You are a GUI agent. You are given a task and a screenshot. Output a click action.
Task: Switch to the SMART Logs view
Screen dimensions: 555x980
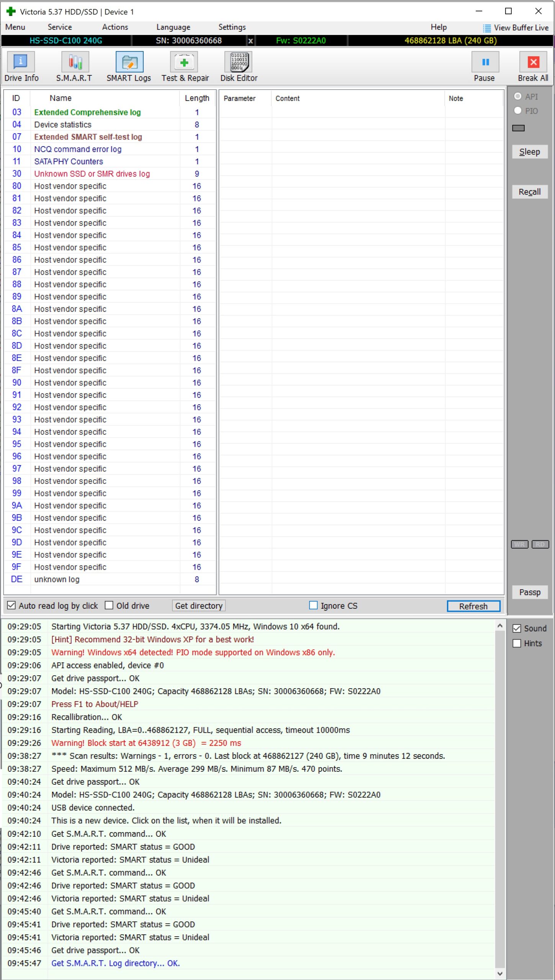pyautogui.click(x=129, y=67)
